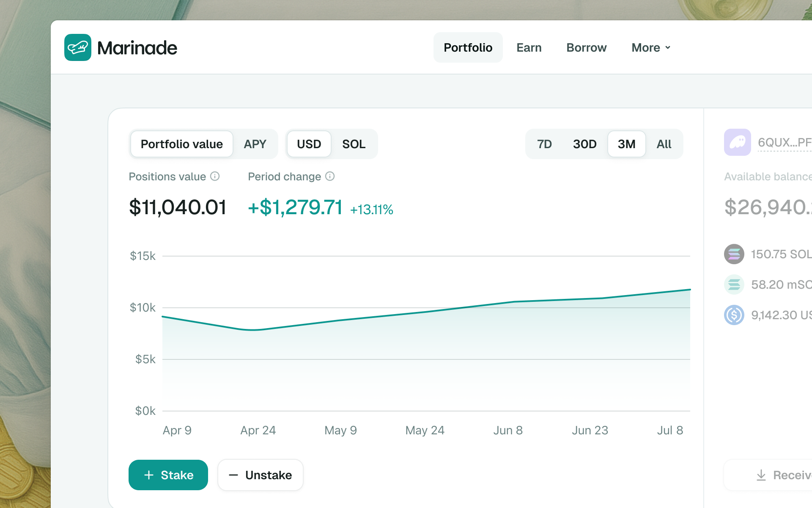Click the portfolio line chart end point at Jul 8
The image size is (812, 508).
click(x=690, y=290)
